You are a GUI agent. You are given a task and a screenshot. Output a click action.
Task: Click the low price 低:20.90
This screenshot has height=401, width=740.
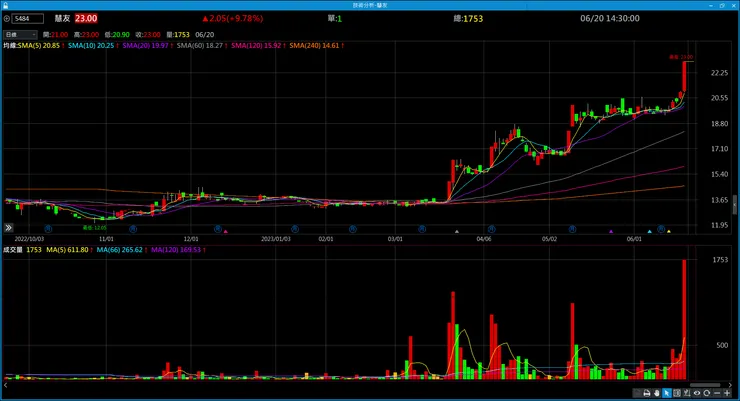tap(117, 35)
